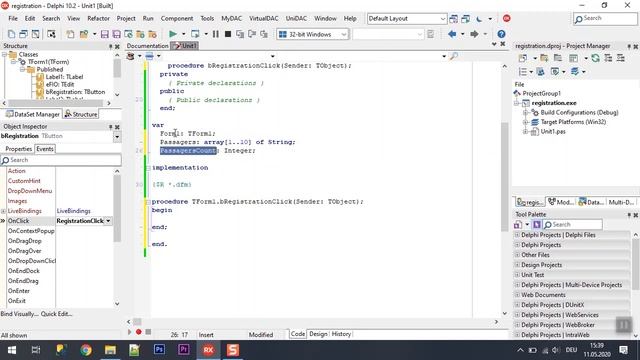Open the Run button dropdown arrow
The image size is (640, 360).
[183, 34]
